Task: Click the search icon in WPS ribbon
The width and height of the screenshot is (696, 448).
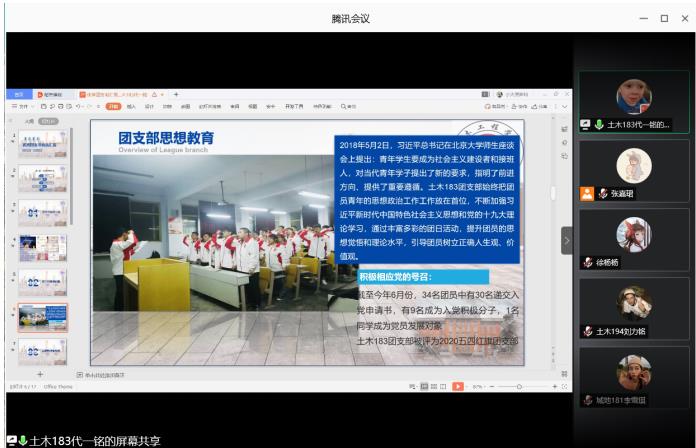Action: point(341,106)
